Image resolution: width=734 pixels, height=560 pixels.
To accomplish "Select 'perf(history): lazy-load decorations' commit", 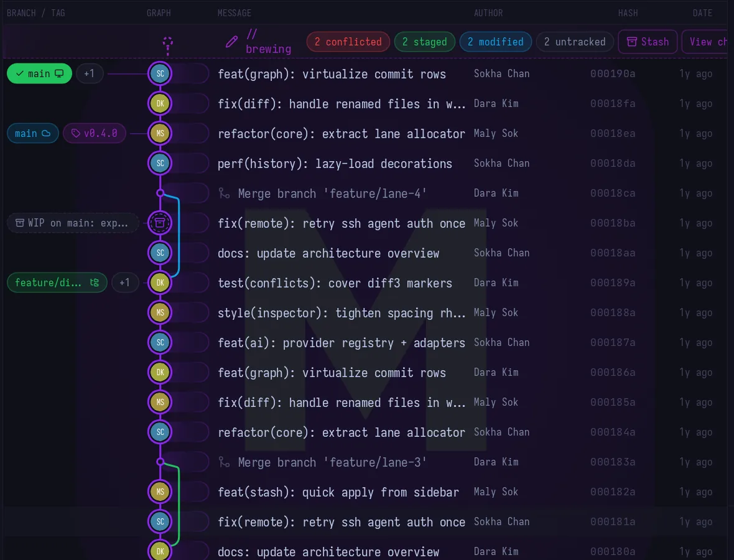I will coord(335,164).
